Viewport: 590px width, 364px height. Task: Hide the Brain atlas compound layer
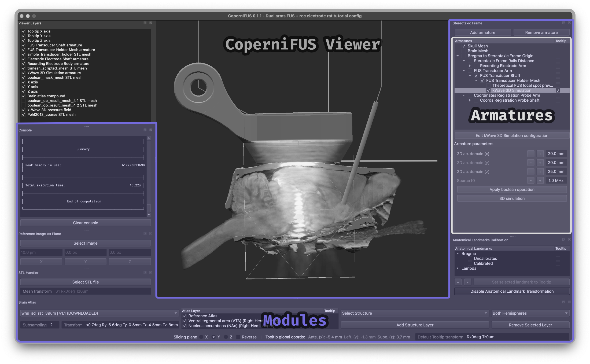[x=23, y=96]
